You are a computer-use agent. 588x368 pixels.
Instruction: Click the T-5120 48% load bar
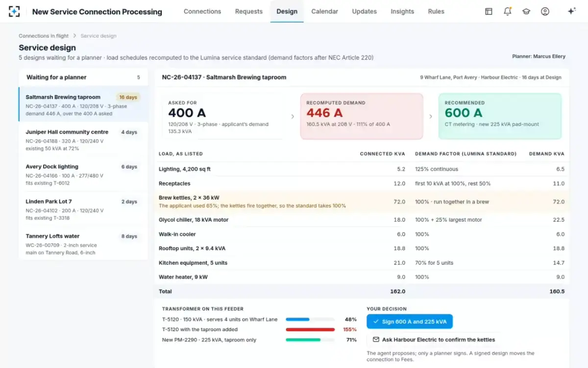pyautogui.click(x=310, y=319)
